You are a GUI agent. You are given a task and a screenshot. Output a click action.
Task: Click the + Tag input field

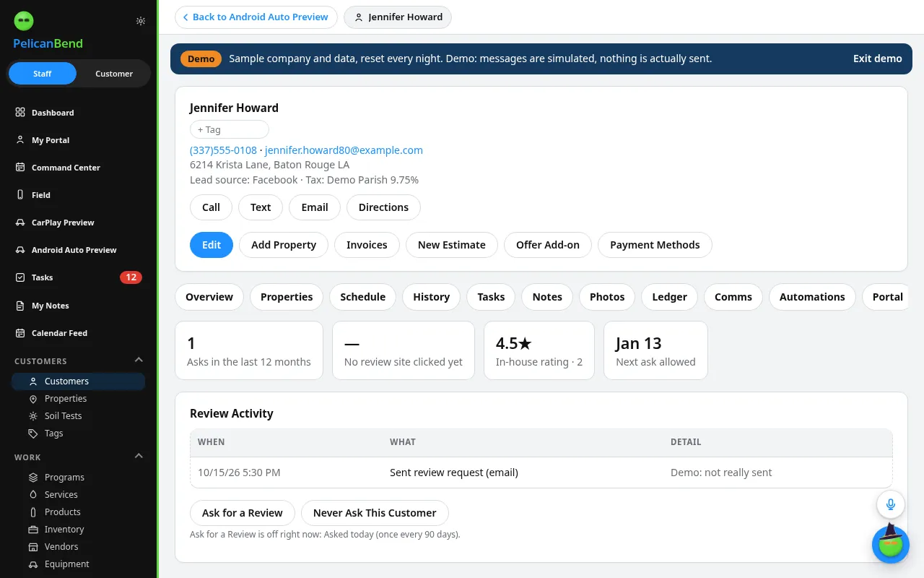230,130
